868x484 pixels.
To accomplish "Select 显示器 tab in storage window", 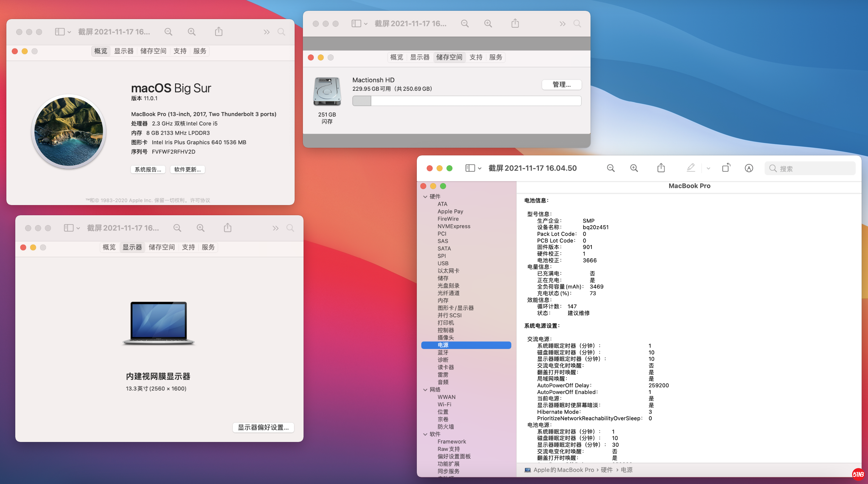I will tap(419, 57).
